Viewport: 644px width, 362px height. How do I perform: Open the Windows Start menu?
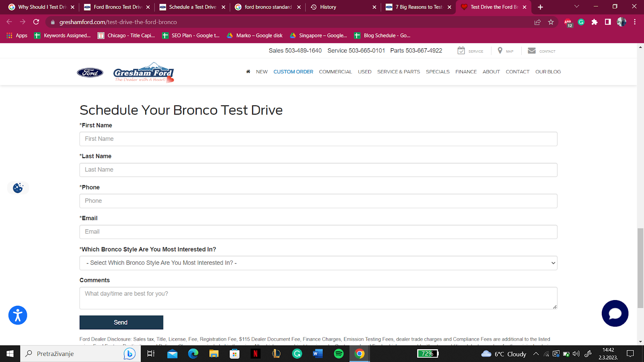(10, 354)
